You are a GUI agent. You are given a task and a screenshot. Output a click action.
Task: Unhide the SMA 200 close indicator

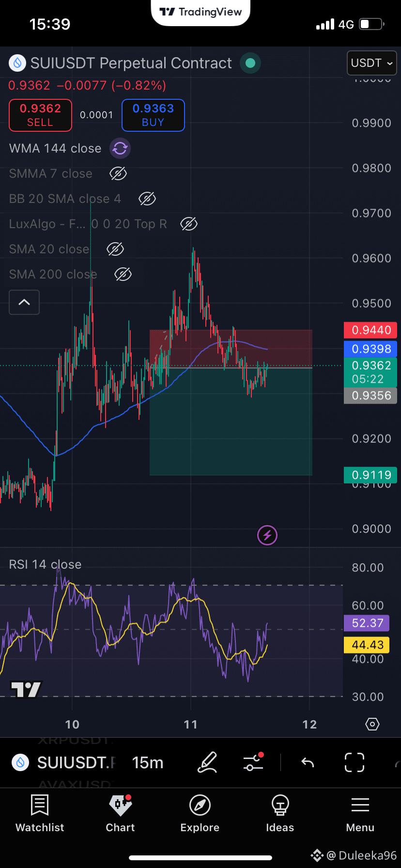[x=123, y=274]
